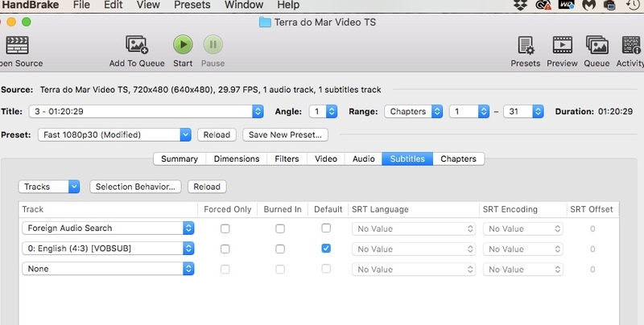Open the Preview window icon

point(563,45)
